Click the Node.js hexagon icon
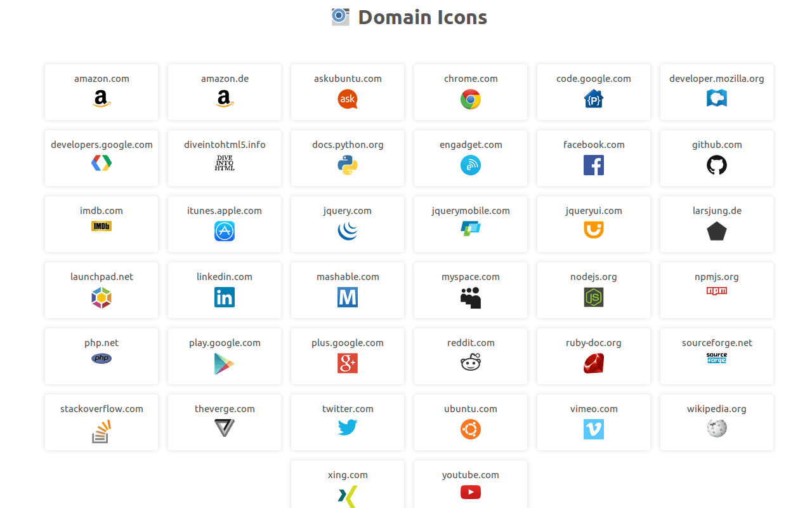The width and height of the screenshot is (812, 508). click(x=594, y=297)
